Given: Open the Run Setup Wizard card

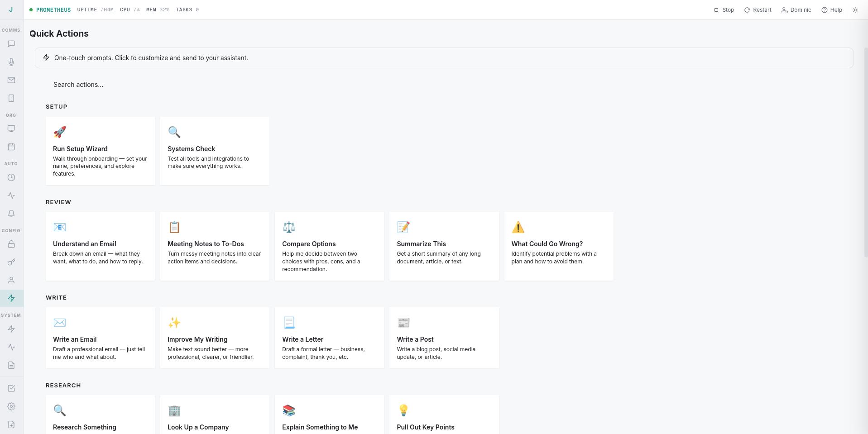Looking at the screenshot, I should [x=100, y=151].
